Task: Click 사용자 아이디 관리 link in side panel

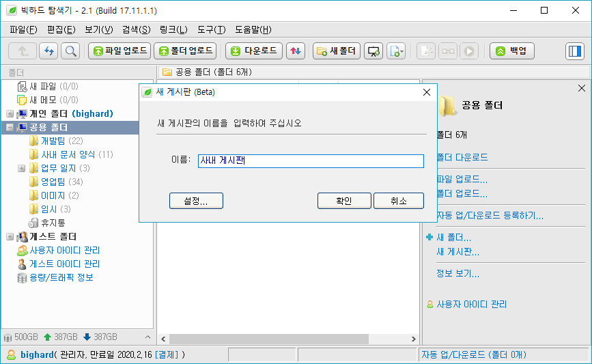Action: pos(472,305)
